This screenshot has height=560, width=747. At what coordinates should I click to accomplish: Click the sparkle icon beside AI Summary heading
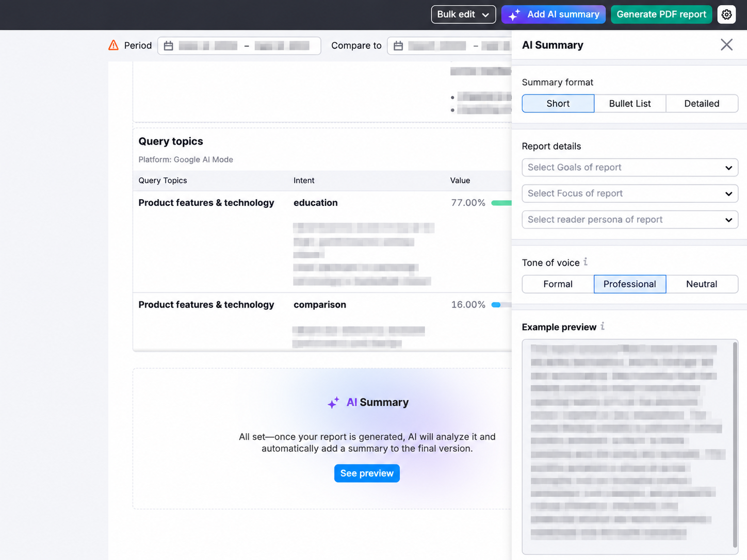click(x=333, y=403)
